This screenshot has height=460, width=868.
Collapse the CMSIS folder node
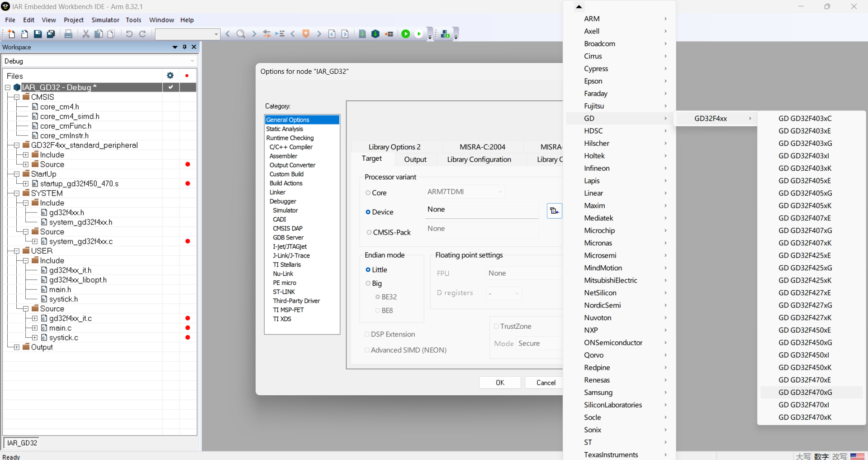tap(17, 97)
